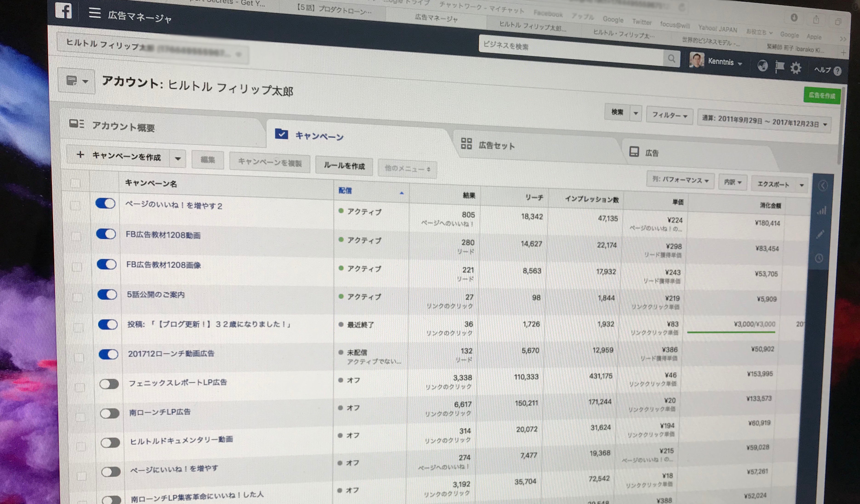Click the search magnifier icon in ビジネスを検索

pyautogui.click(x=671, y=59)
